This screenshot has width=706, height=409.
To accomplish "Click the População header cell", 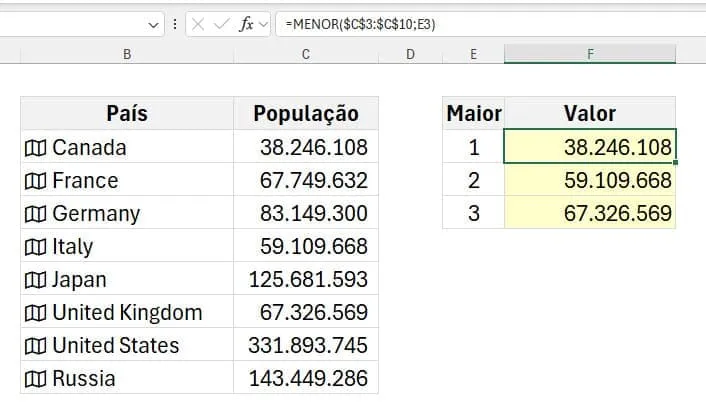I will click(306, 114).
